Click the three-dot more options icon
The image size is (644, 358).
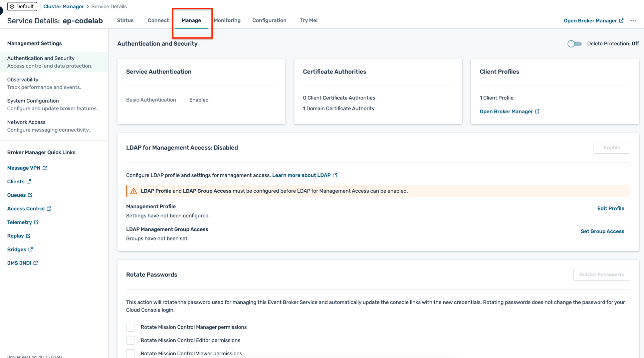pos(633,21)
